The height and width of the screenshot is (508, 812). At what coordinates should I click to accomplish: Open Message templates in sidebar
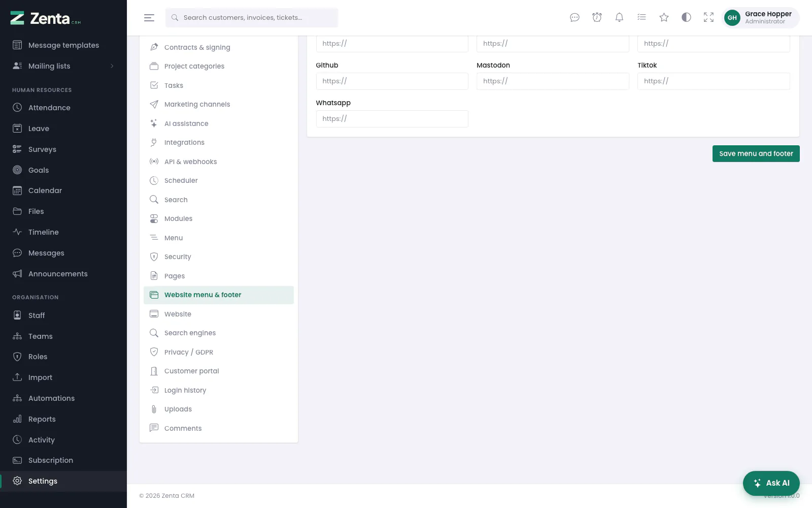(x=63, y=45)
